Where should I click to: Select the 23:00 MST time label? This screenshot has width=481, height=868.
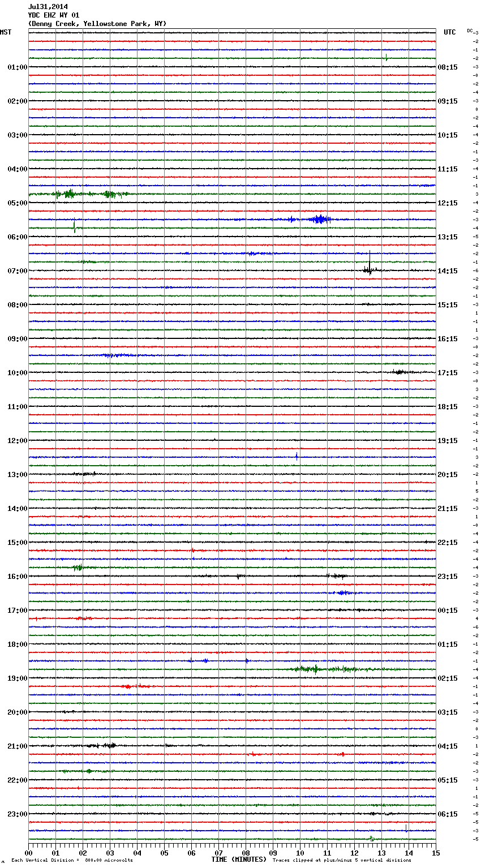pos(18,814)
